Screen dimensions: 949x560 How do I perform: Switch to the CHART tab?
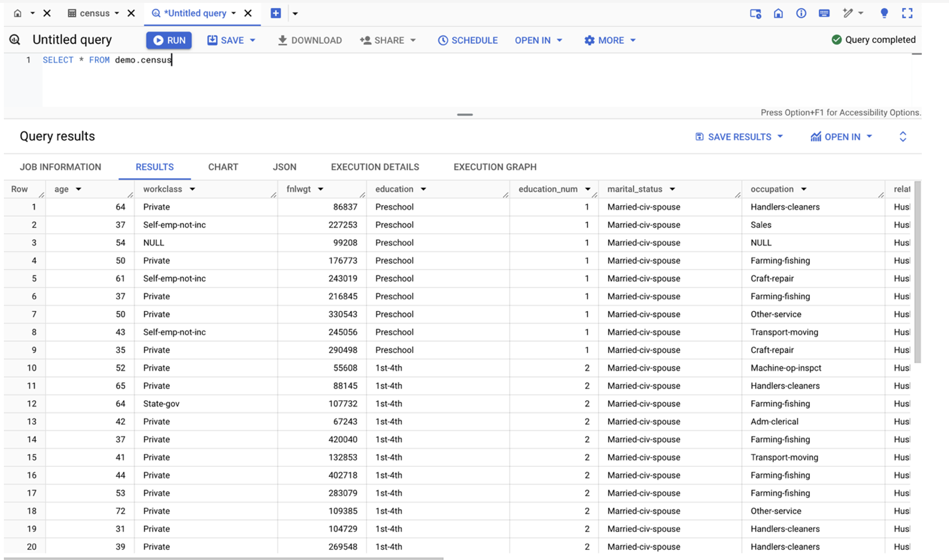click(222, 167)
